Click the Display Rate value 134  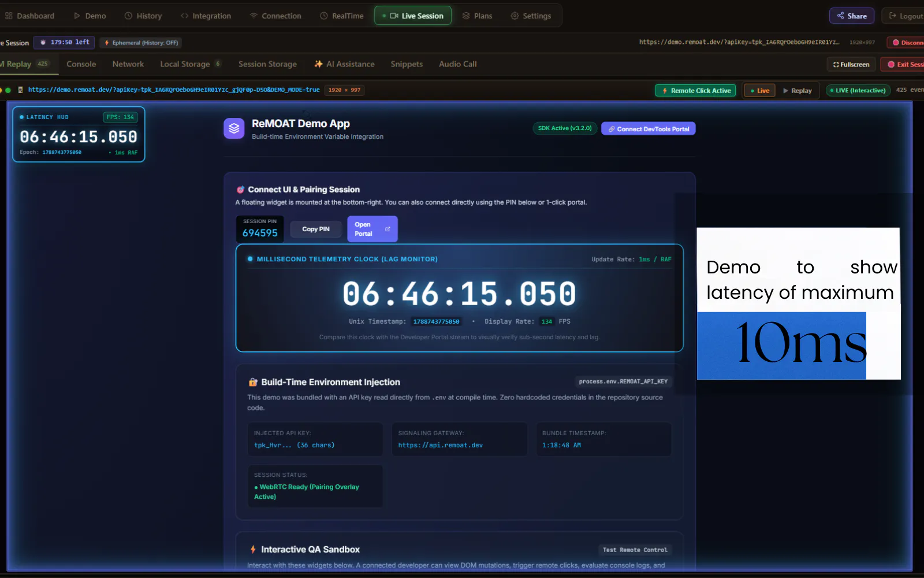tap(547, 321)
